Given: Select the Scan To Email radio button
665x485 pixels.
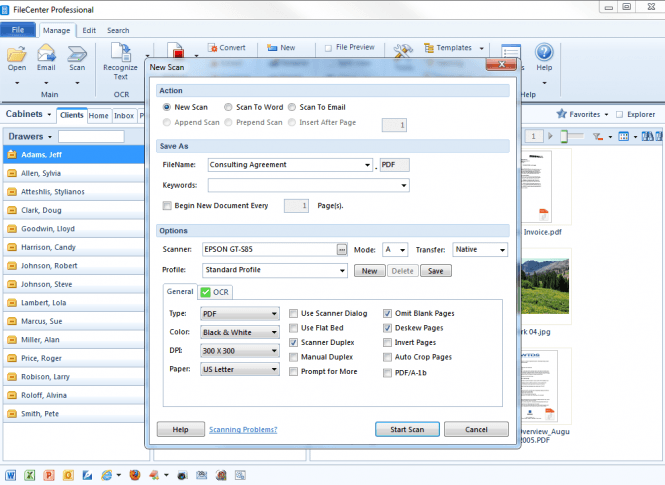Looking at the screenshot, I should [x=292, y=107].
